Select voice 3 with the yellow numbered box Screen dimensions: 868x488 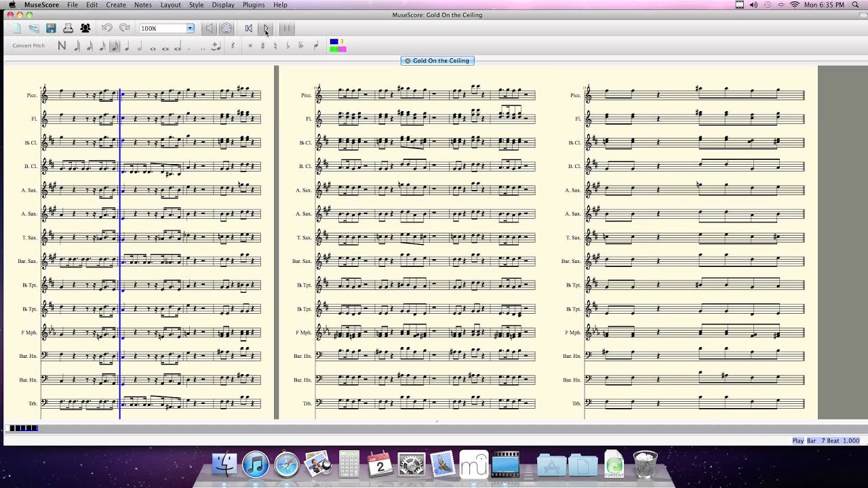(342, 41)
